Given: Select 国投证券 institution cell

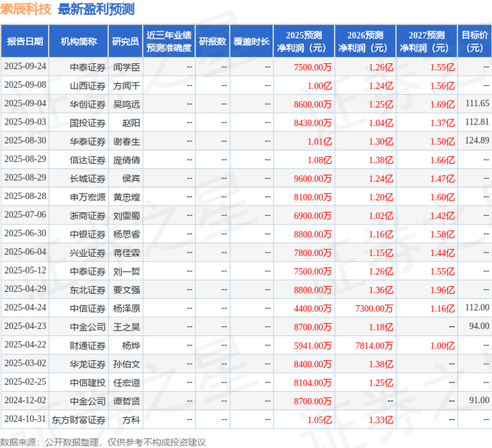Looking at the screenshot, I should point(88,123).
